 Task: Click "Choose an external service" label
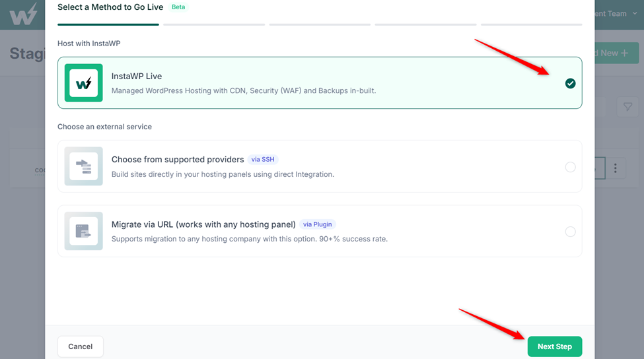[105, 127]
